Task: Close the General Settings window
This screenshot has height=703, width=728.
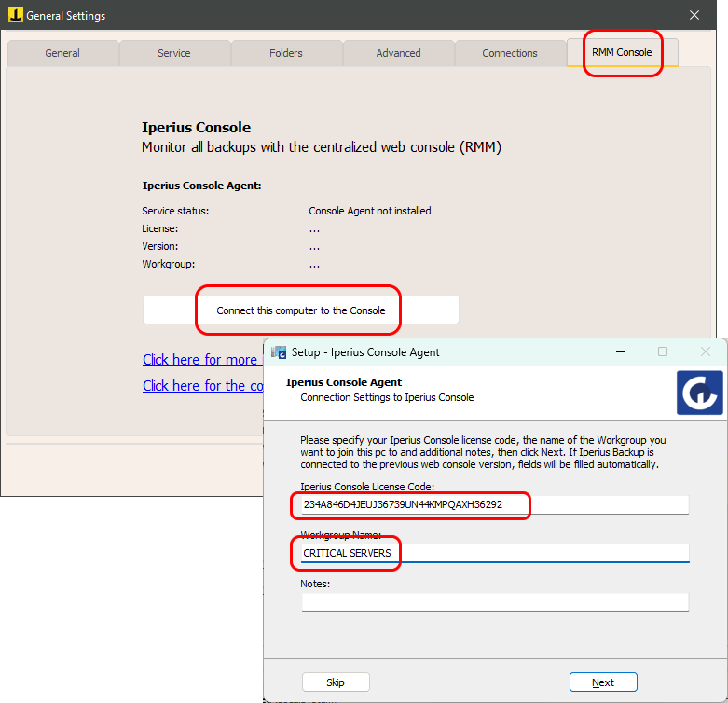Action: pos(694,15)
